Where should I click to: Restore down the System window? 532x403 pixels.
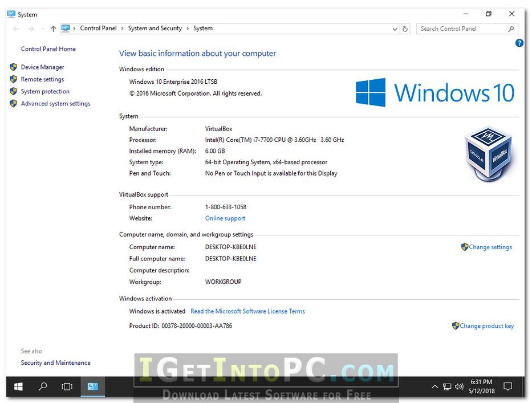489,14
